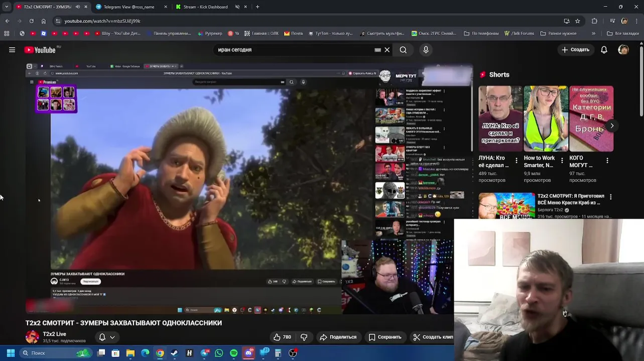This screenshot has height=361, width=644.
Task: Open the tab search dropdown arrow
Action: point(7,7)
